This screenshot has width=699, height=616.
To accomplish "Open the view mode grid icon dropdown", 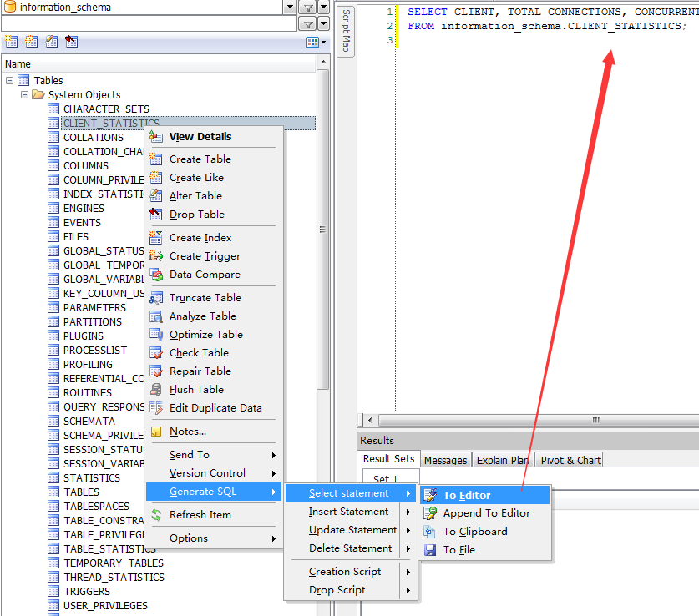I will [x=316, y=43].
